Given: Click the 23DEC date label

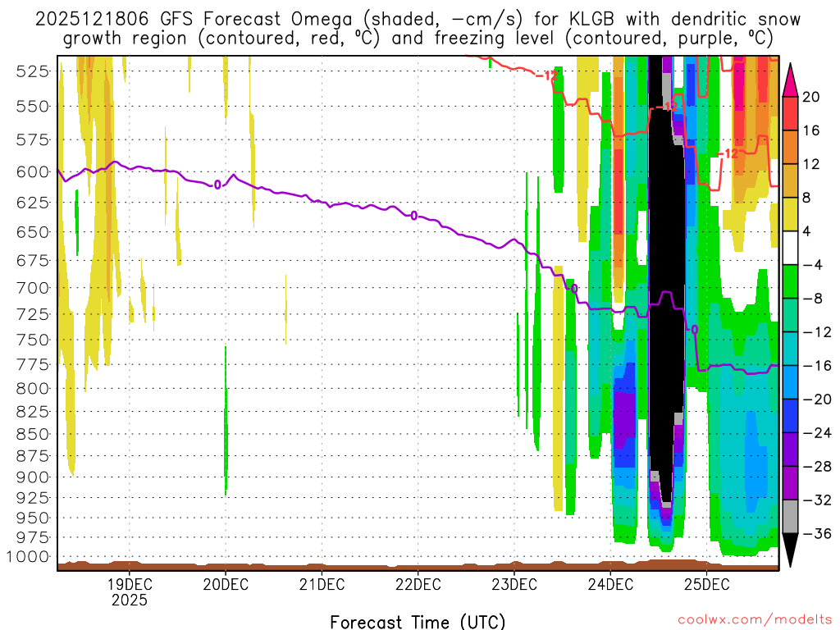Looking at the screenshot, I should click(514, 584).
